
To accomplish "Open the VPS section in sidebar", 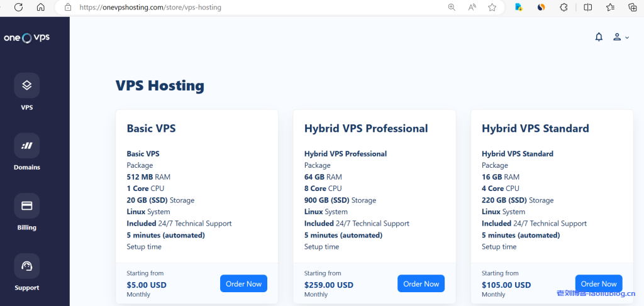I will pyautogui.click(x=26, y=85).
